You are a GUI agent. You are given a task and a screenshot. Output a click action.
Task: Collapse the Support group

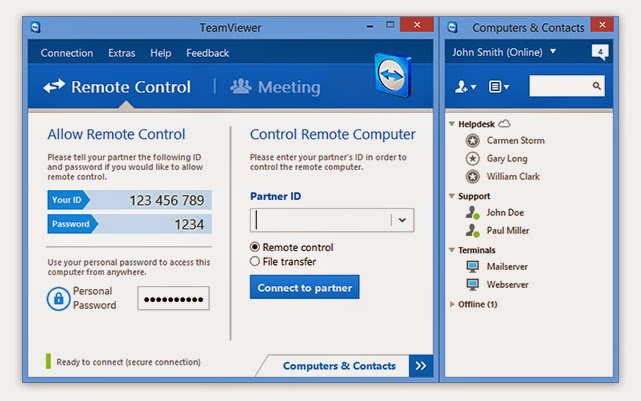(452, 196)
